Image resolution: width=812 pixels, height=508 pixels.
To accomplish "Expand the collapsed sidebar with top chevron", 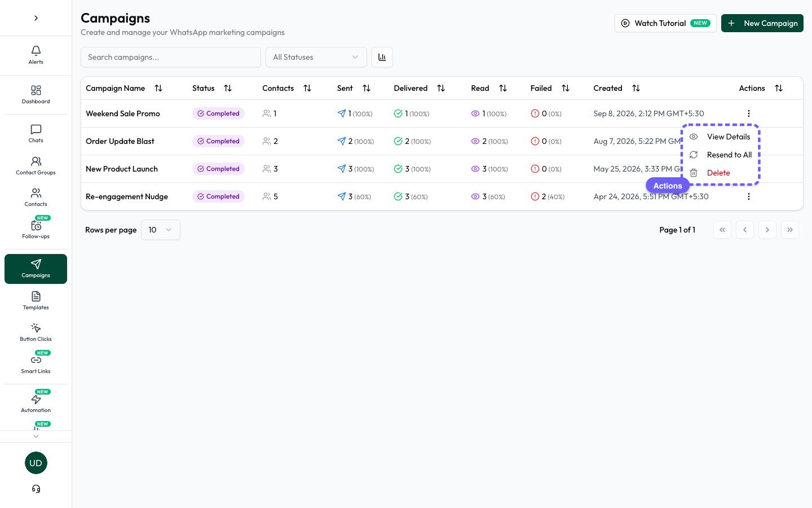I will pos(36,18).
